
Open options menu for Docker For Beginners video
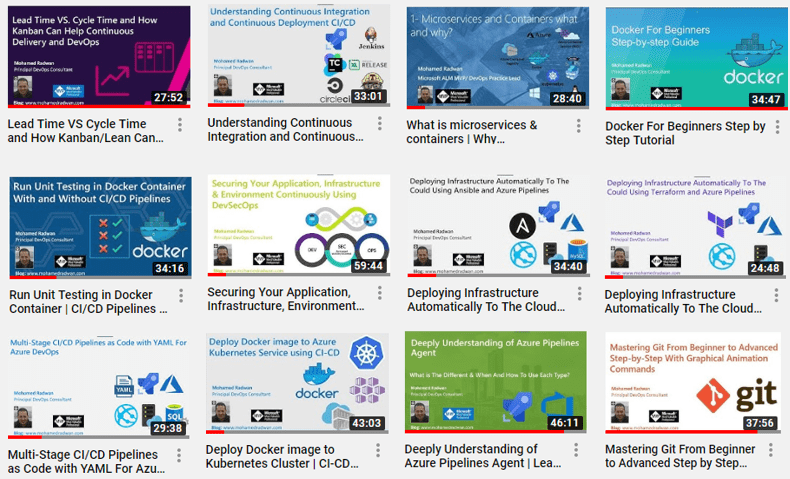pyautogui.click(x=778, y=126)
